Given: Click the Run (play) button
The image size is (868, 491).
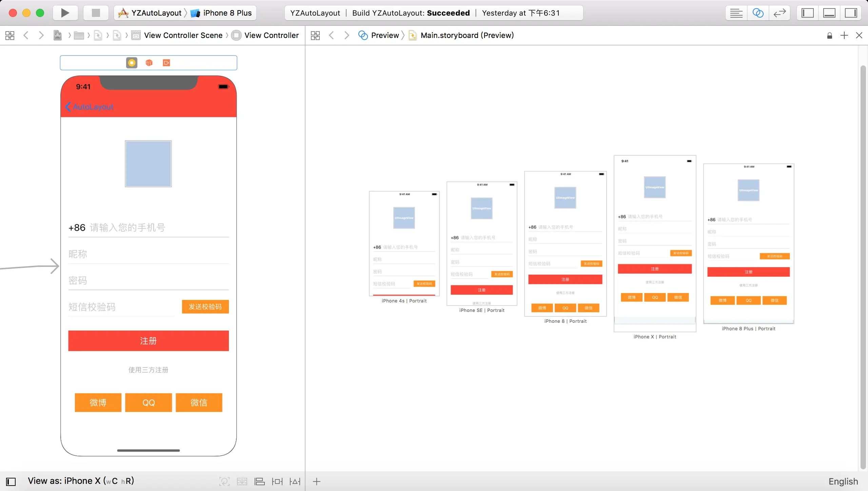Looking at the screenshot, I should coord(65,13).
